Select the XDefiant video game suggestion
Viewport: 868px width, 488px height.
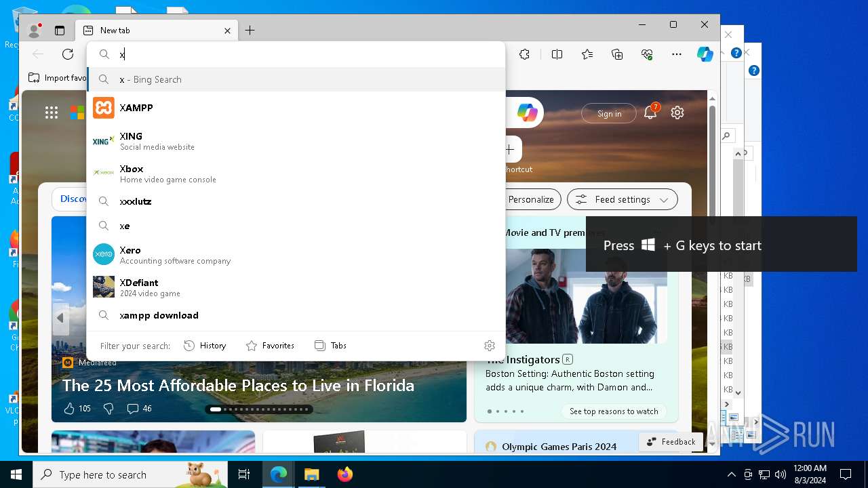[296, 287]
